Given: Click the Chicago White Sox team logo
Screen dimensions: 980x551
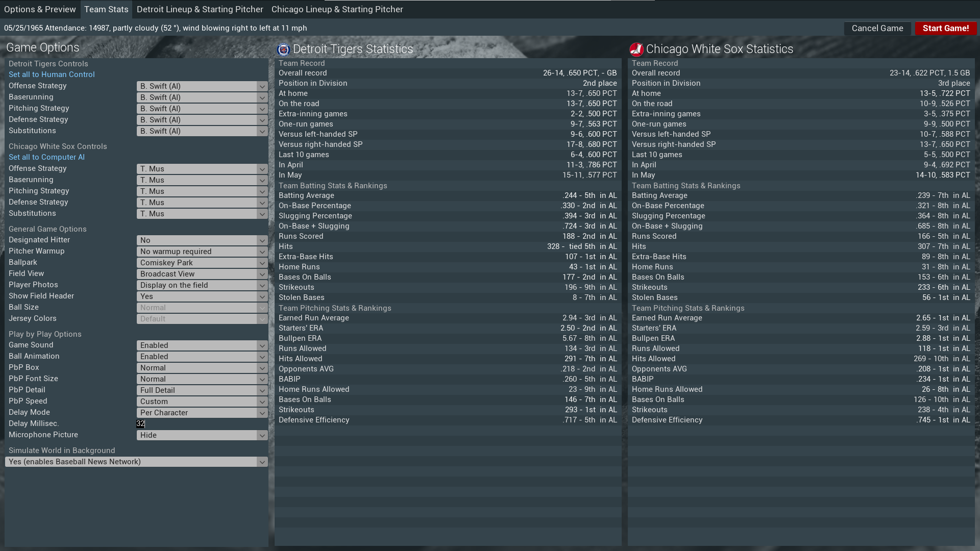Looking at the screenshot, I should (x=636, y=49).
